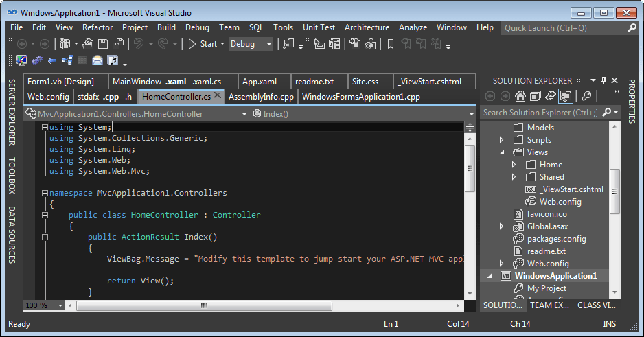Open the Unit Test menu
This screenshot has width=644, height=337.
[x=319, y=27]
